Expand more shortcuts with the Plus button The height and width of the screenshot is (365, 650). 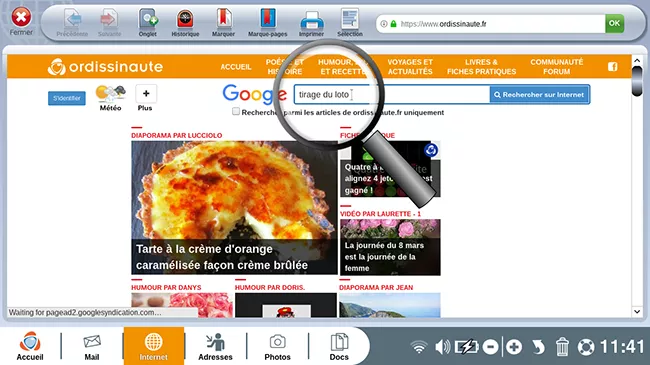[146, 98]
